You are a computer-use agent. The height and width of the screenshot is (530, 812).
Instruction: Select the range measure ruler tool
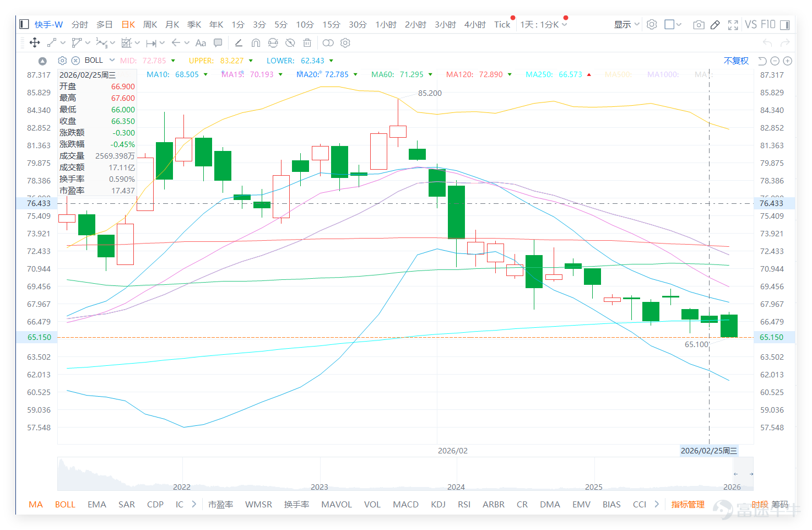click(151, 42)
